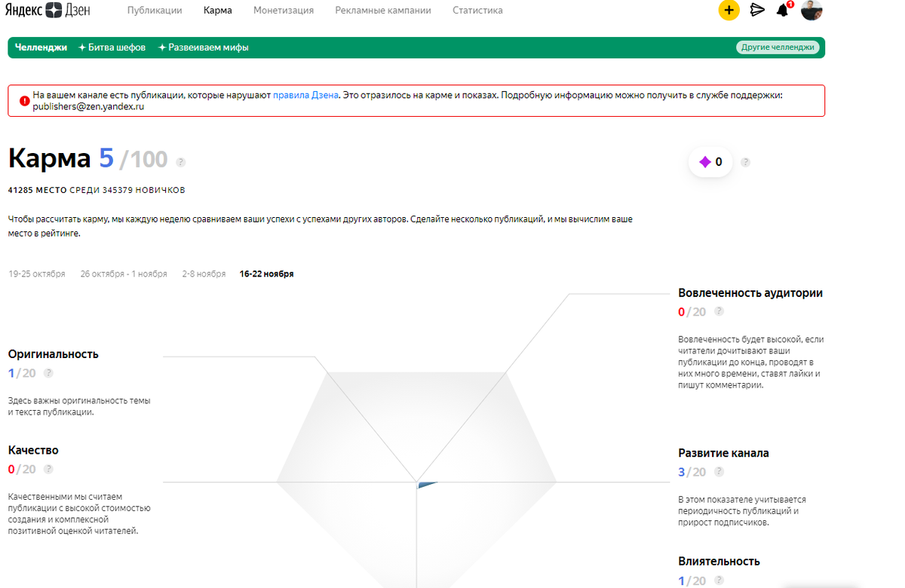Open the help icon beside Качество metric
This screenshot has height=588, width=905.
click(48, 468)
